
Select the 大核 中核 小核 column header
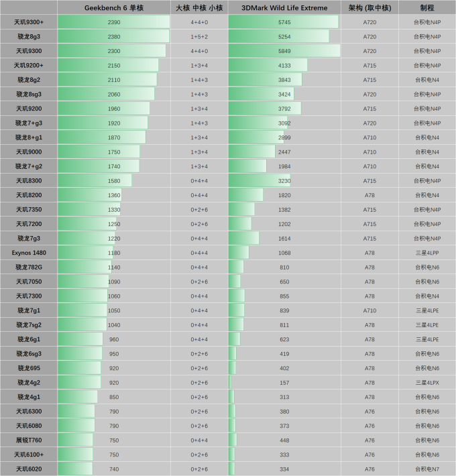(199, 7)
